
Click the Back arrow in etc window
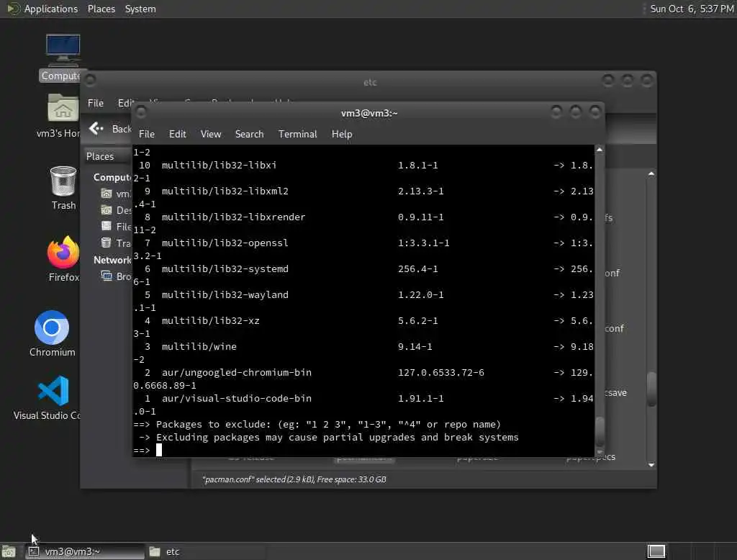point(96,128)
